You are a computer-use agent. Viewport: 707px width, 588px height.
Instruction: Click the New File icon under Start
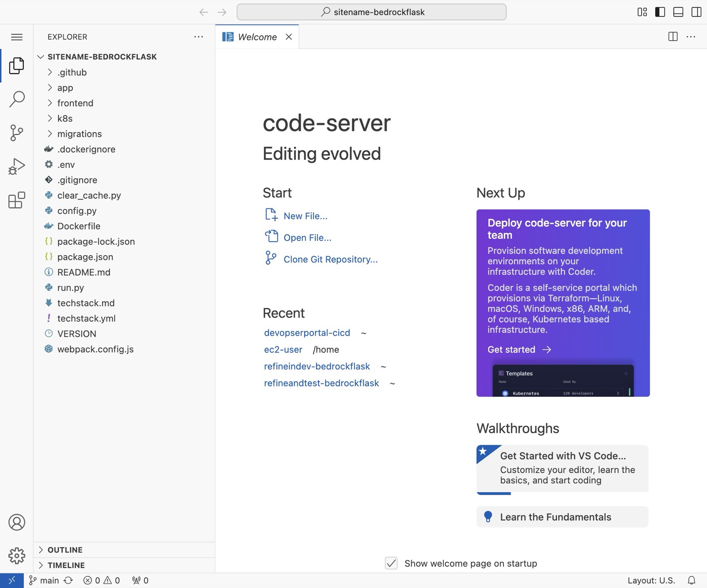(271, 215)
